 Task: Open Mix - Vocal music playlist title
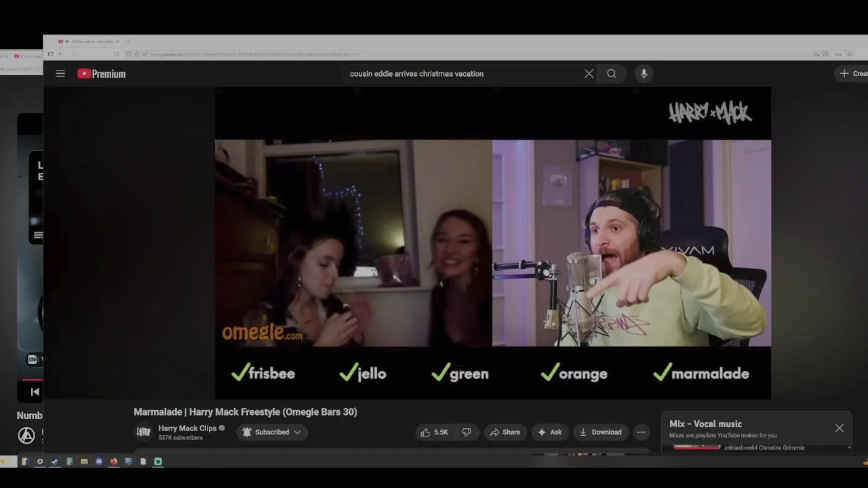[705, 424]
